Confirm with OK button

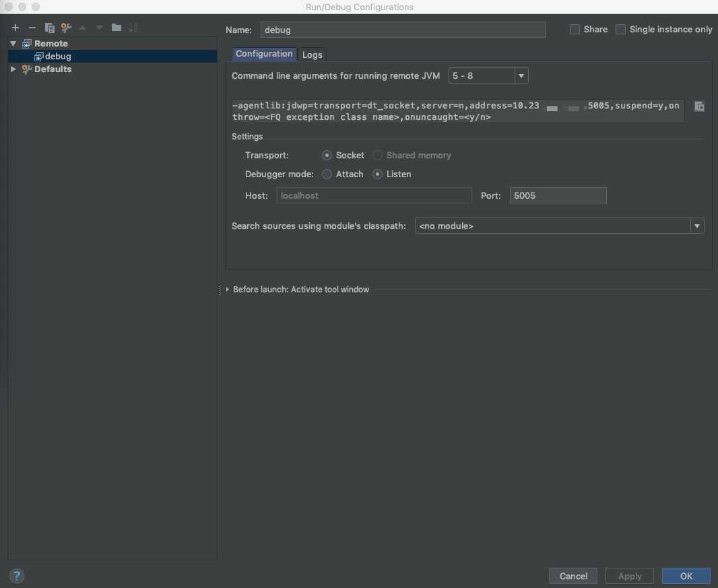coord(686,576)
